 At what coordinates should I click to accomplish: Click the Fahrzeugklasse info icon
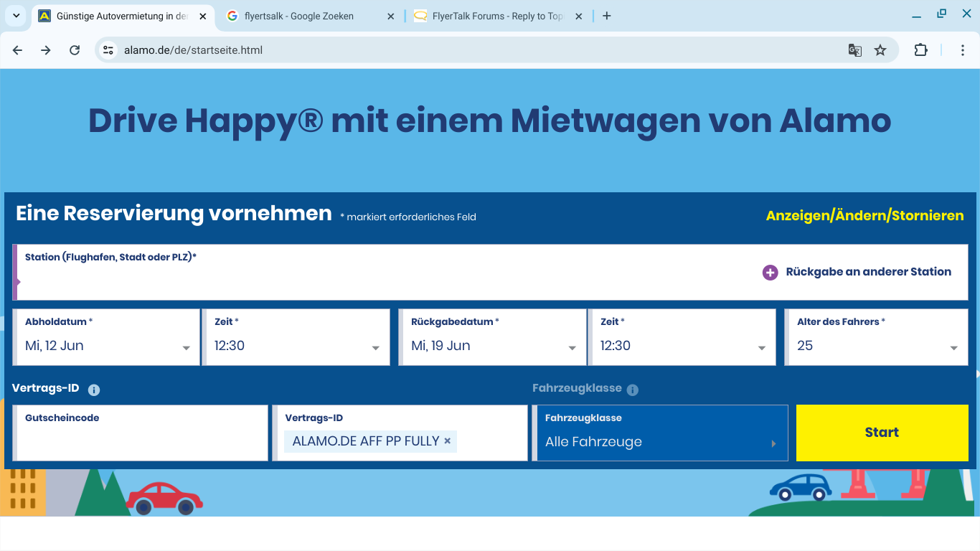[x=632, y=390]
